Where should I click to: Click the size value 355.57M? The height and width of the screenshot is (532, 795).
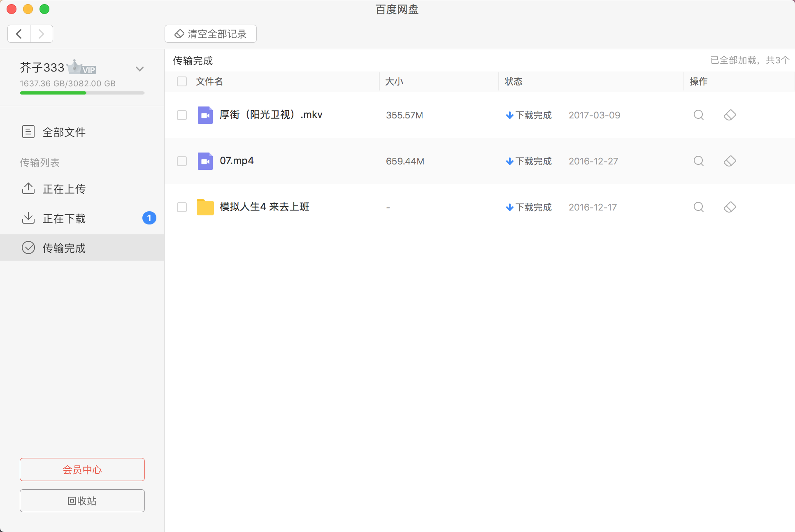(404, 115)
